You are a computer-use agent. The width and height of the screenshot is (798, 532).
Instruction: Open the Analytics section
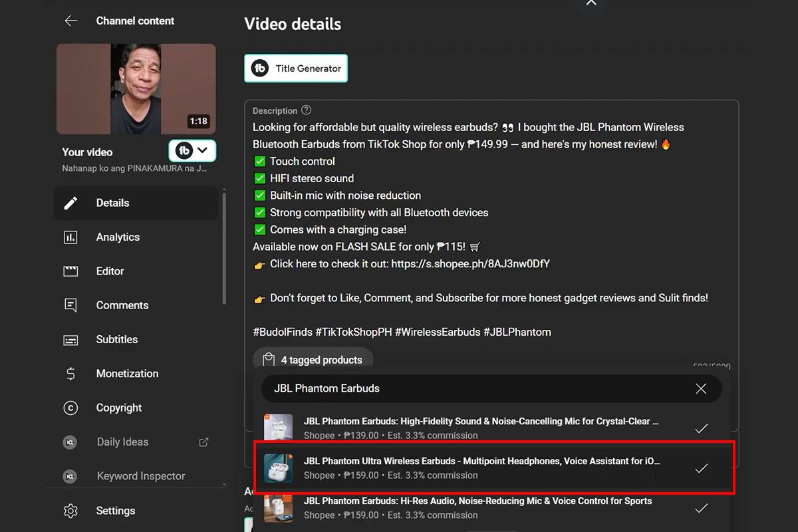(136, 237)
